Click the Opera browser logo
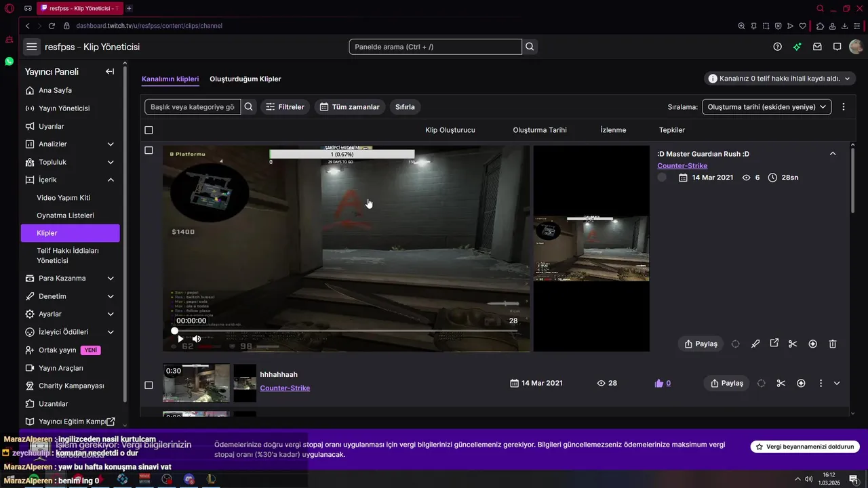868x488 pixels. pyautogui.click(x=9, y=8)
